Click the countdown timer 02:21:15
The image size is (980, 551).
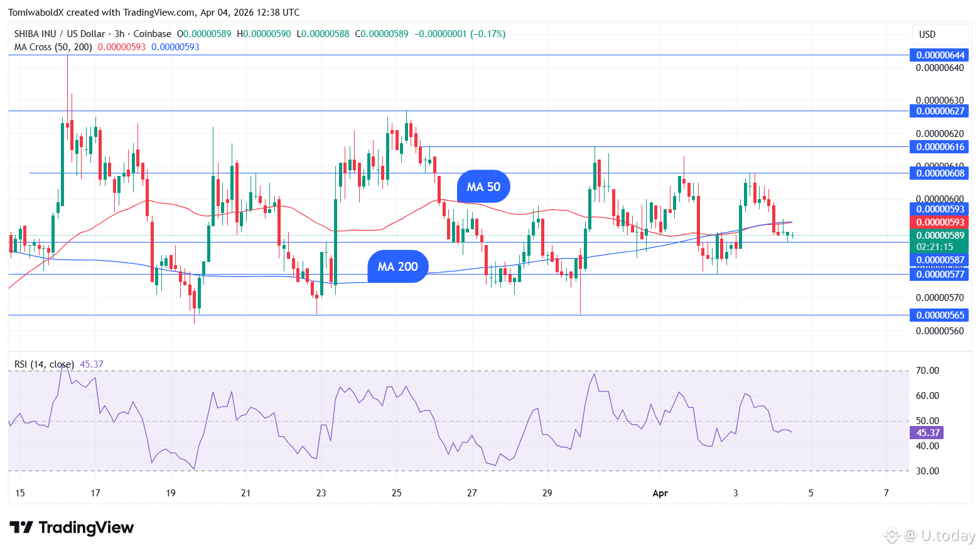click(x=934, y=247)
